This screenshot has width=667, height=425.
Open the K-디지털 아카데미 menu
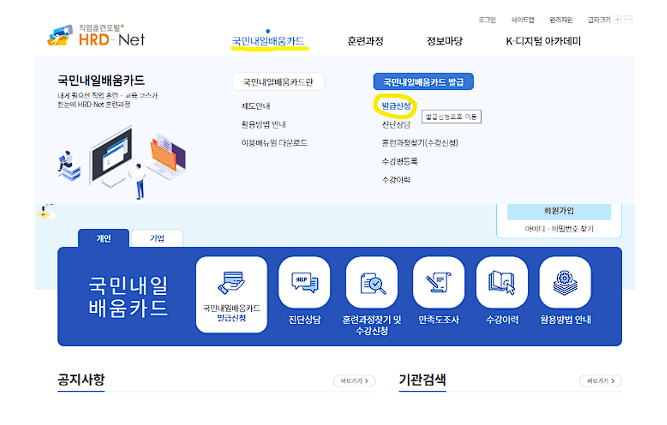(x=543, y=41)
